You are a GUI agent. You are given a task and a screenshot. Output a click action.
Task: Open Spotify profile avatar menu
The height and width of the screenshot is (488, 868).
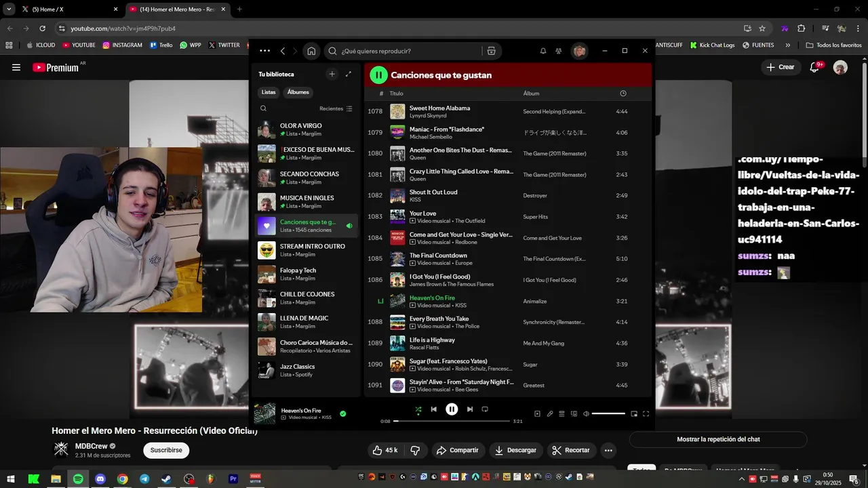[579, 51]
